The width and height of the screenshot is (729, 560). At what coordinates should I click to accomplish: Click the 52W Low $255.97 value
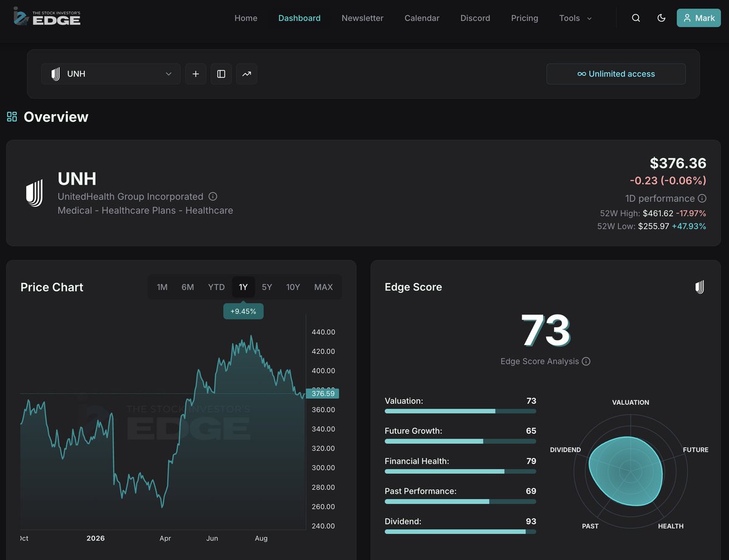tap(653, 226)
